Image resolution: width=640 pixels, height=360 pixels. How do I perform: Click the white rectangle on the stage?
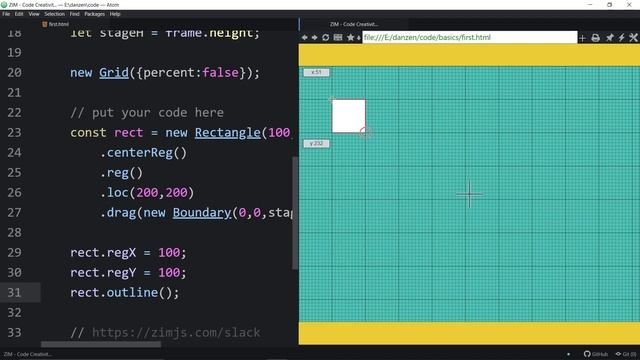point(349,116)
